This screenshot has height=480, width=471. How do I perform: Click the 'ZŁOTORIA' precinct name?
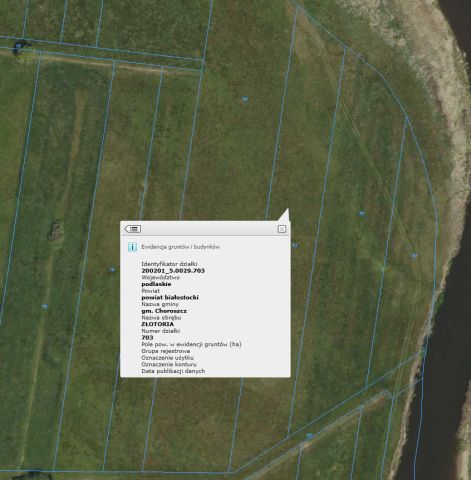click(x=158, y=324)
